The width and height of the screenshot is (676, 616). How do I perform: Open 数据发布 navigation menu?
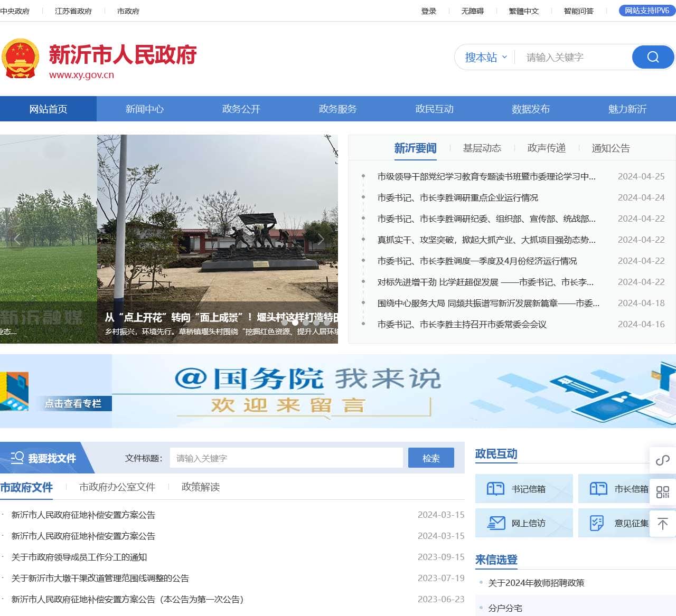coord(531,109)
